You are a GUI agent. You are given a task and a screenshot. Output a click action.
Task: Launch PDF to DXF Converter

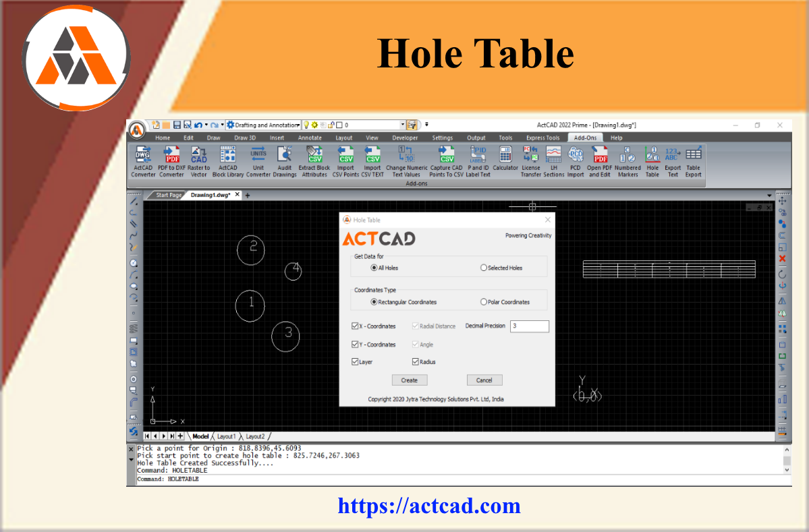pos(172,162)
